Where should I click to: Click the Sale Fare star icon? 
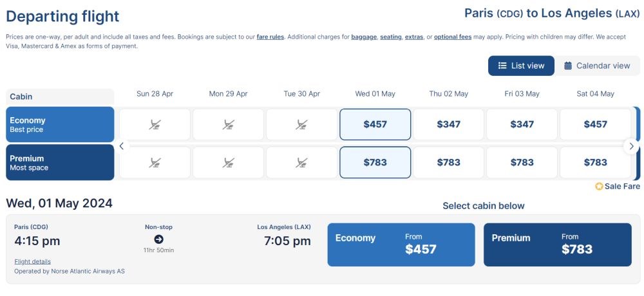(x=599, y=187)
